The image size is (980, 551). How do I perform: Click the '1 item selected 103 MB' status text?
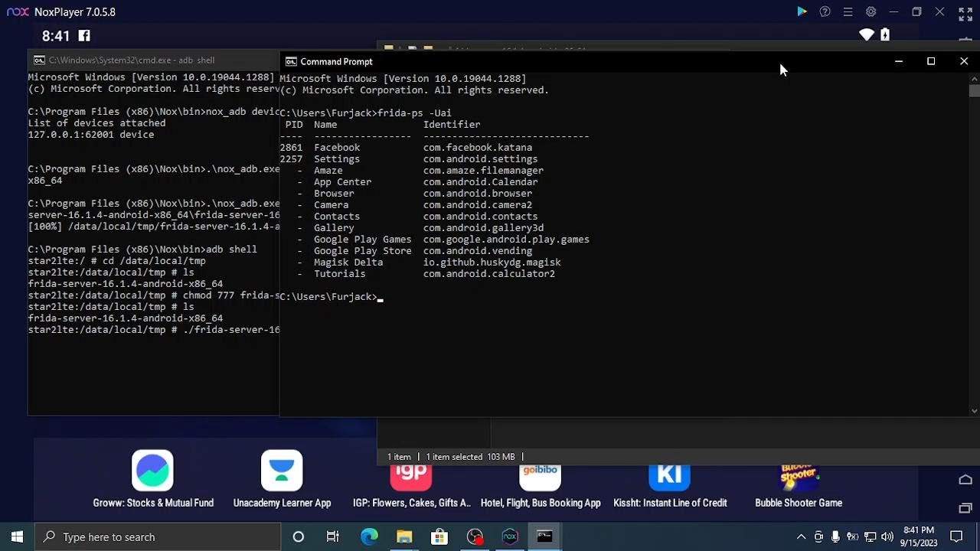470,457
